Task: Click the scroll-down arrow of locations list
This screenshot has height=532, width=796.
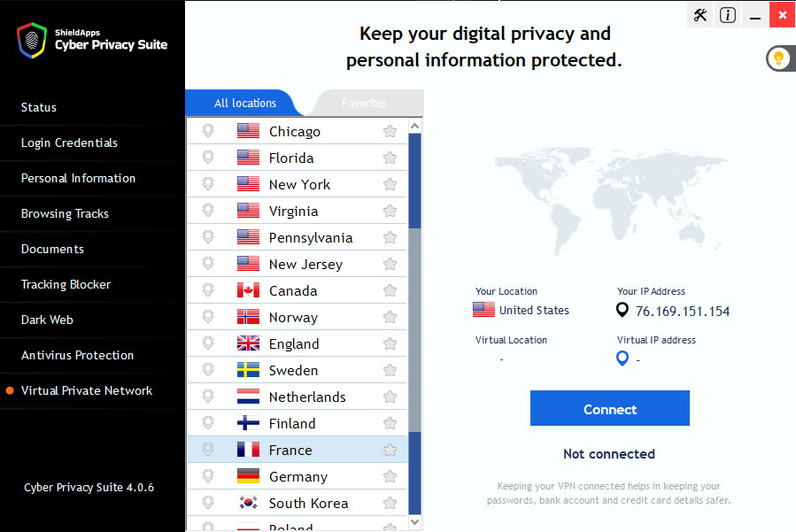Action: 414,522
